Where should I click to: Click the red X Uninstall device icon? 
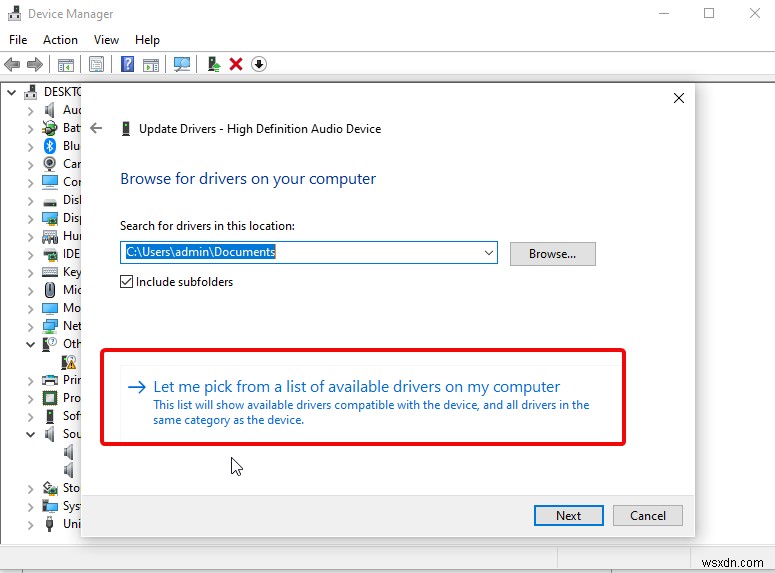(236, 64)
